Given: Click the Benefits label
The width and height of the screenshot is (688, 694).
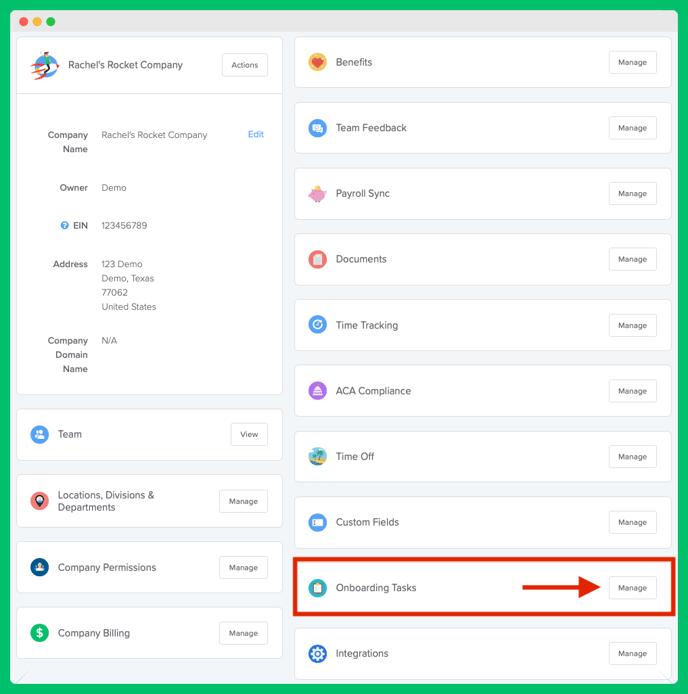Looking at the screenshot, I should click(x=354, y=62).
